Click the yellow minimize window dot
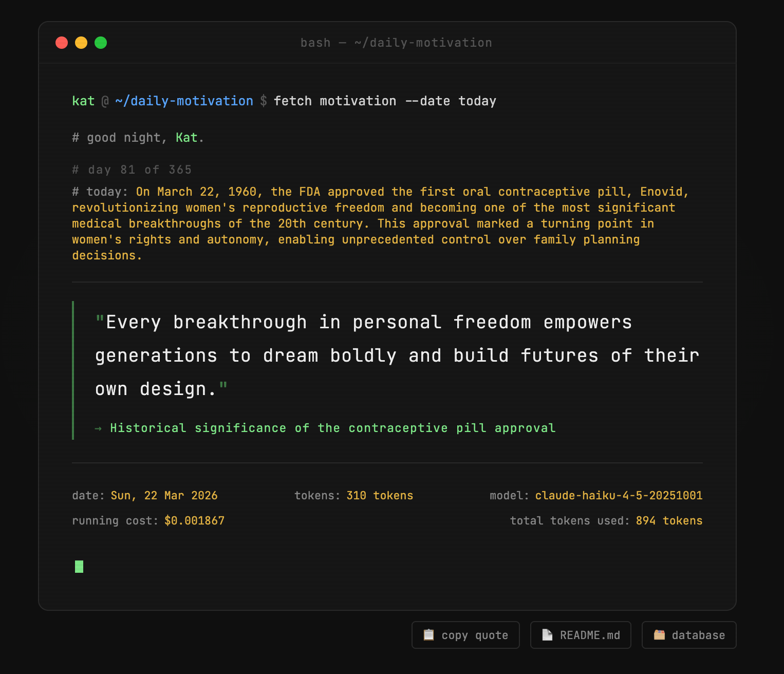The width and height of the screenshot is (784, 674). tap(81, 43)
